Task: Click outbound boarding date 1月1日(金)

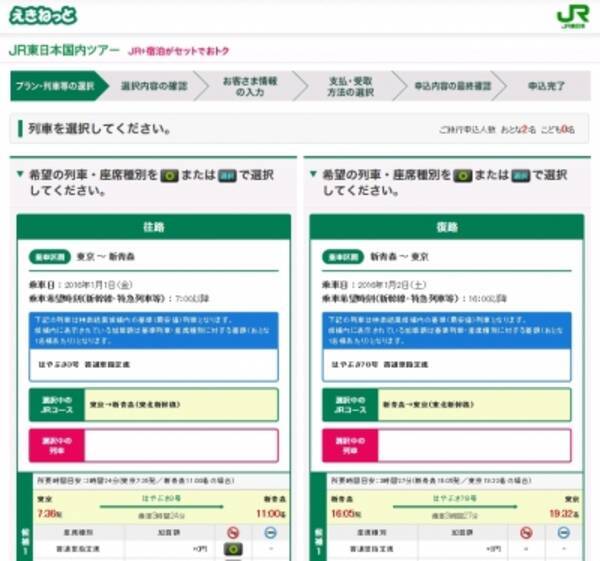Action: (98, 285)
